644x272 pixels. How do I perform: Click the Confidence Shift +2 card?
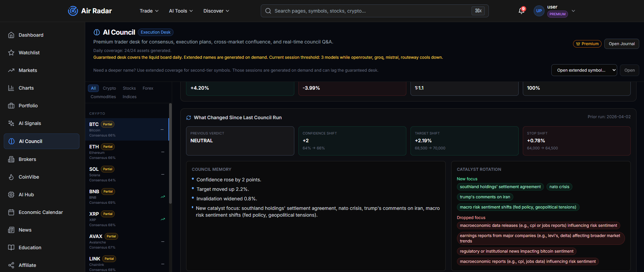pos(352,141)
